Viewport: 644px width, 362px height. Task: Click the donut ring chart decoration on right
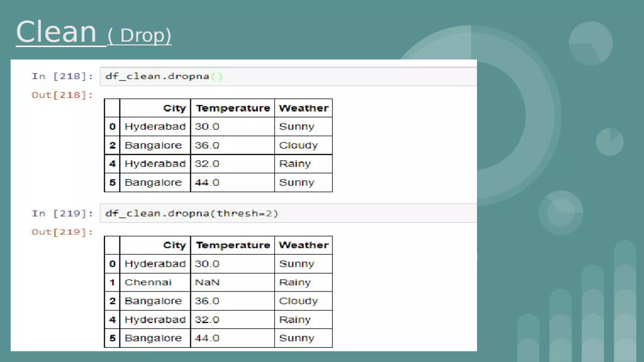pos(561,212)
